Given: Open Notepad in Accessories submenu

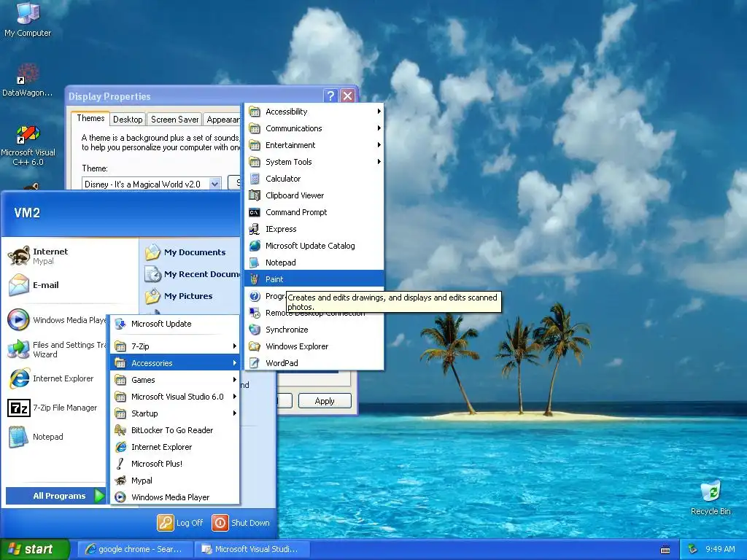Looking at the screenshot, I should (314, 262).
